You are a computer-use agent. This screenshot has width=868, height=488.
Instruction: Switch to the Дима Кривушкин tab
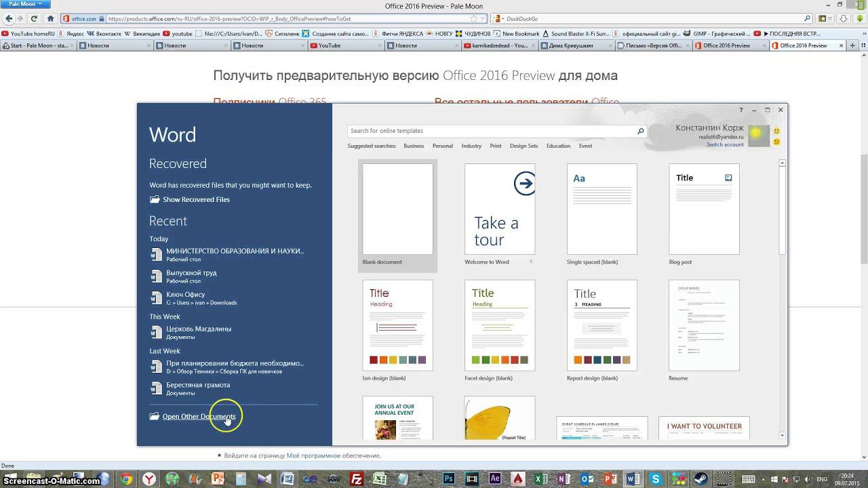576,45
